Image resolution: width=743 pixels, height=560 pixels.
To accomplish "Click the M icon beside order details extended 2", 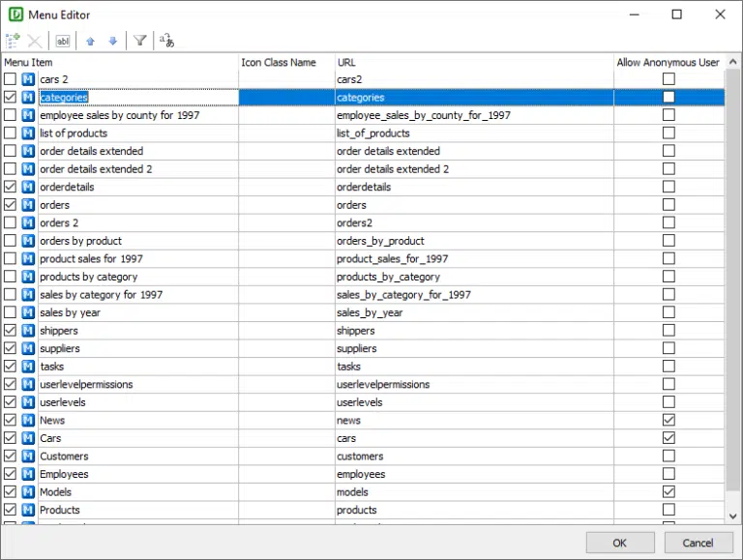I will coord(28,168).
